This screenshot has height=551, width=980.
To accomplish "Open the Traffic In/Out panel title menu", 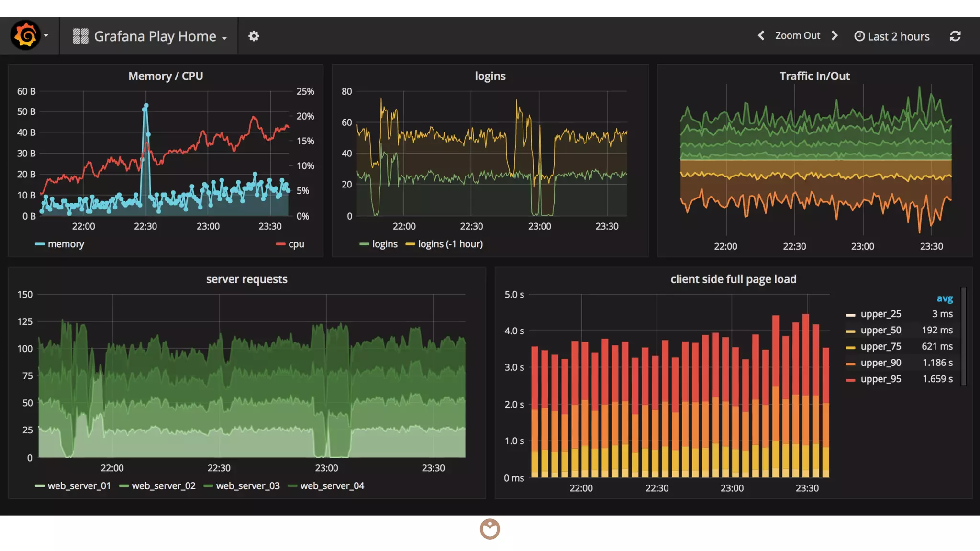I will (814, 76).
